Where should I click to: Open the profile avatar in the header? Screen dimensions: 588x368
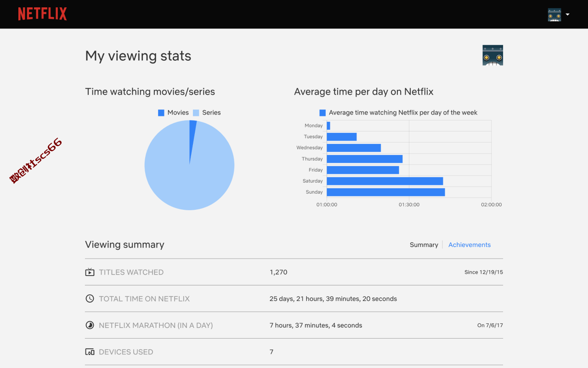click(x=554, y=14)
